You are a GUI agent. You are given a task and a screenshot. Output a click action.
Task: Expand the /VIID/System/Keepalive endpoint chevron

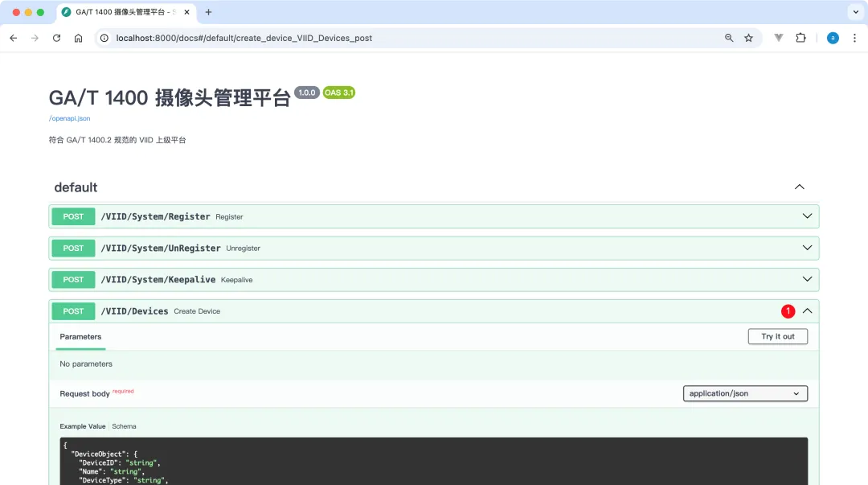tap(807, 279)
